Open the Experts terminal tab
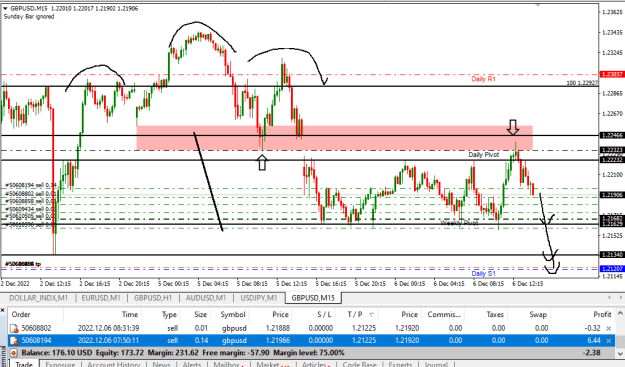Screen dimensions: 625x367 tap(400, 364)
